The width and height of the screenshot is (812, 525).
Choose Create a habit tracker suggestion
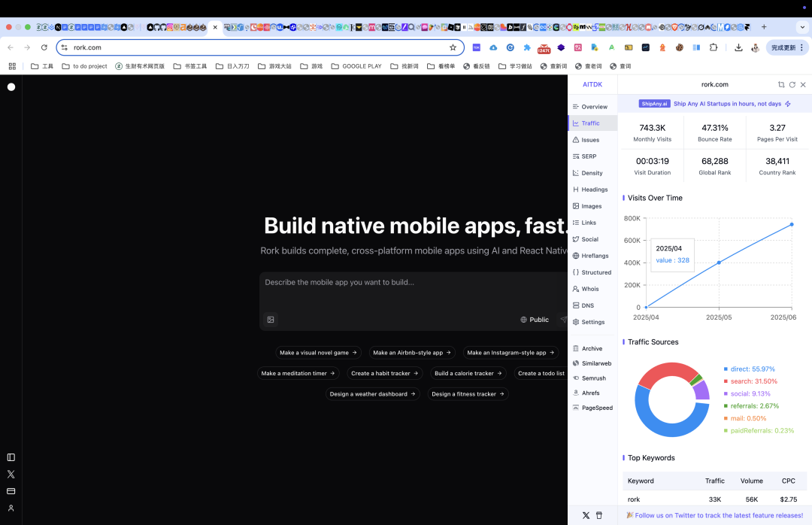tap(385, 374)
